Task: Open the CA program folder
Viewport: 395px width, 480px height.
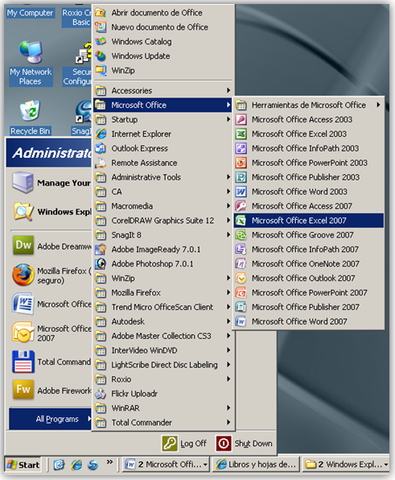Action: point(163,191)
